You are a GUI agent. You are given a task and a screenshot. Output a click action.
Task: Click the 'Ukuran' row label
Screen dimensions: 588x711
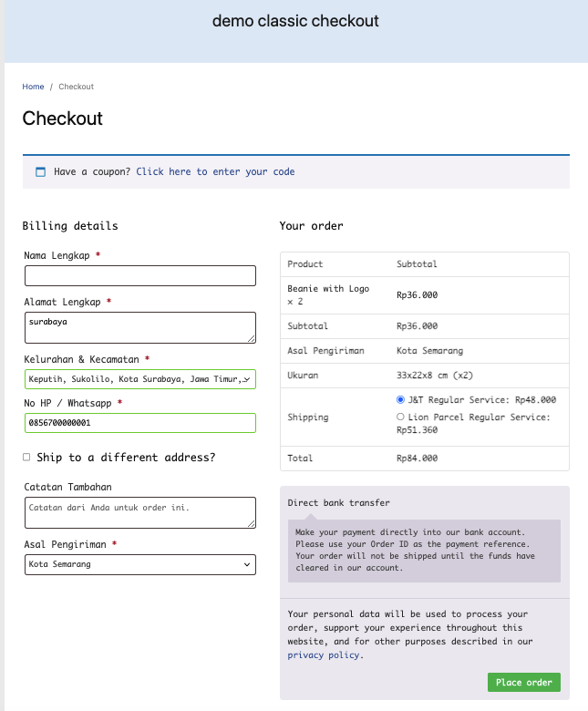coord(303,376)
